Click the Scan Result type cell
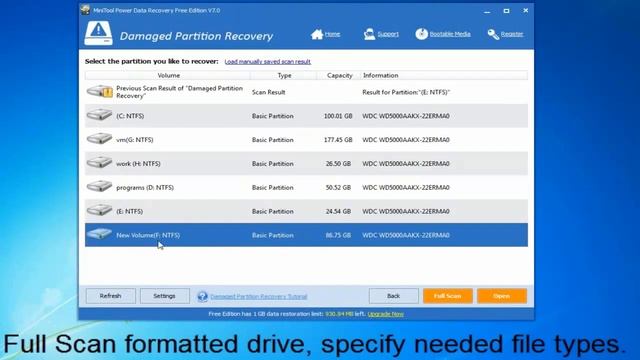 click(x=269, y=92)
